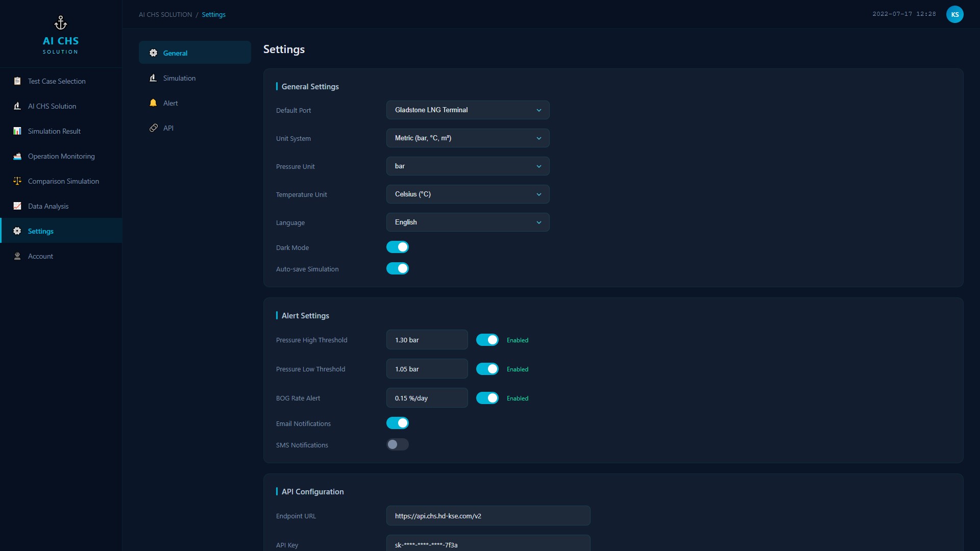This screenshot has width=980, height=551.
Task: Navigate to Operation Monitoring
Action: pos(61,156)
